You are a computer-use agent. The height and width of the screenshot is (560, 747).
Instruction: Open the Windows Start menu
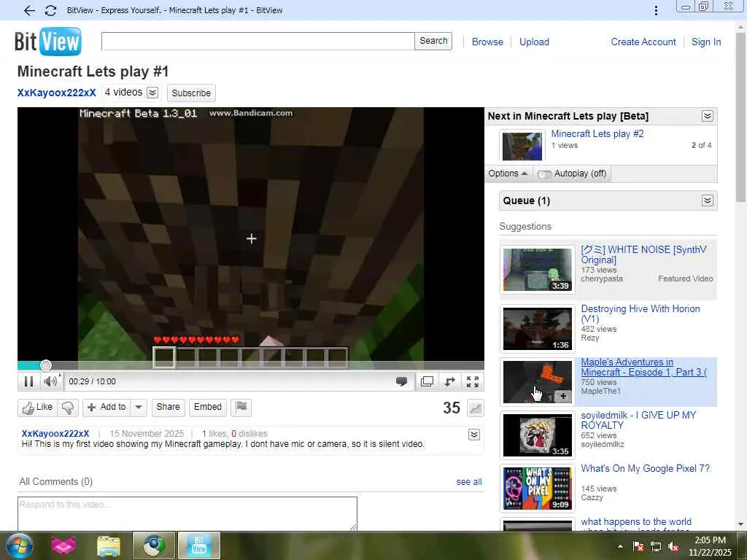pyautogui.click(x=19, y=545)
